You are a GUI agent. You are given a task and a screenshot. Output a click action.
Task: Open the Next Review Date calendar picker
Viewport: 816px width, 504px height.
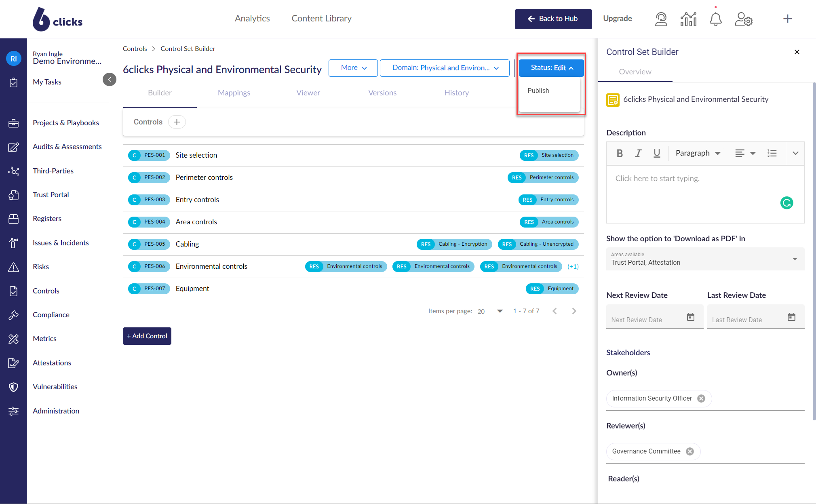[x=691, y=317]
